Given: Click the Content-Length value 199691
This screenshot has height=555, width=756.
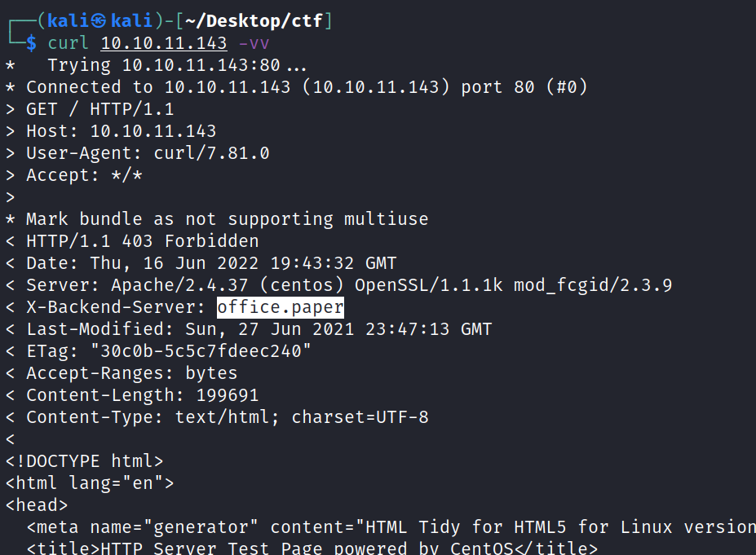Looking at the screenshot, I should point(228,395).
